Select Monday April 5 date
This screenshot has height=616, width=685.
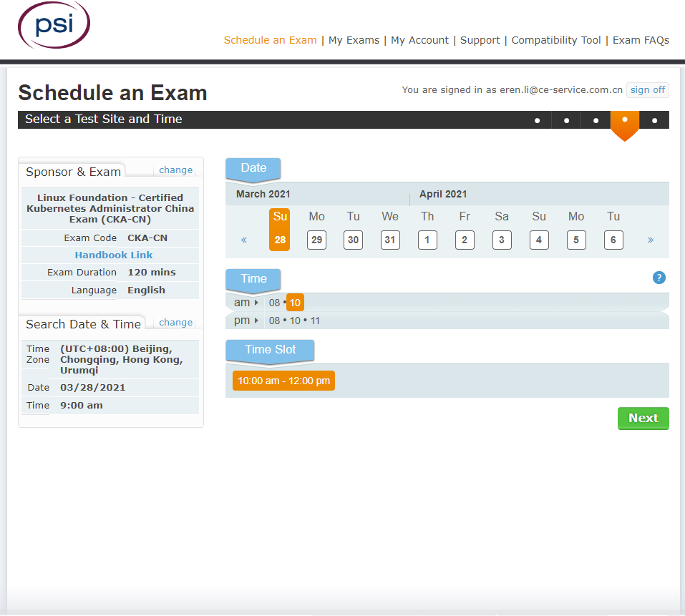point(576,240)
